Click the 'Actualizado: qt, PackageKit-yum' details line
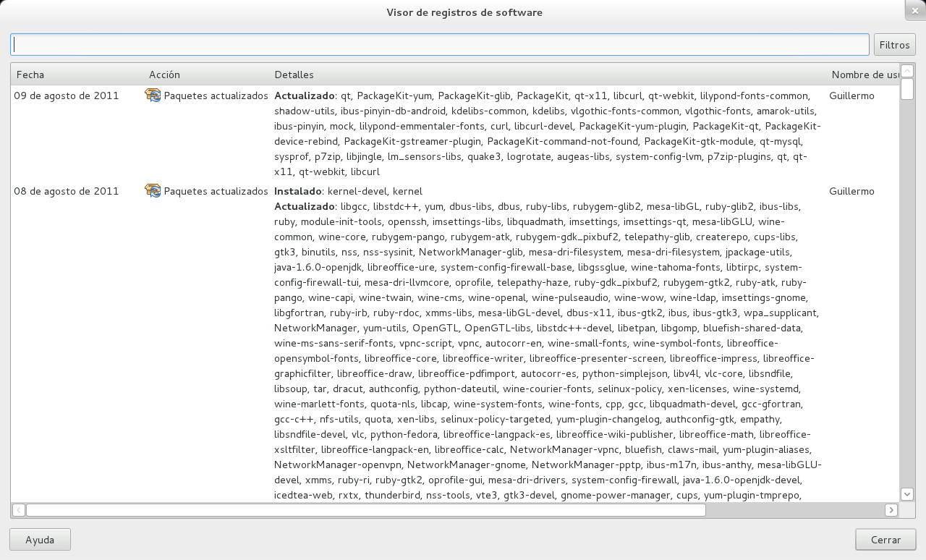Image resolution: width=926 pixels, height=560 pixels. click(x=541, y=96)
